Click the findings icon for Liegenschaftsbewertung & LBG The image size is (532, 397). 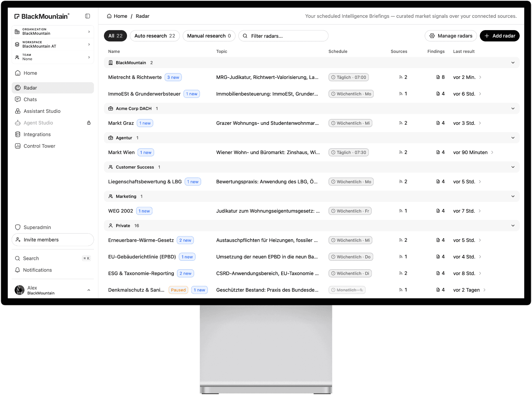tap(438, 182)
